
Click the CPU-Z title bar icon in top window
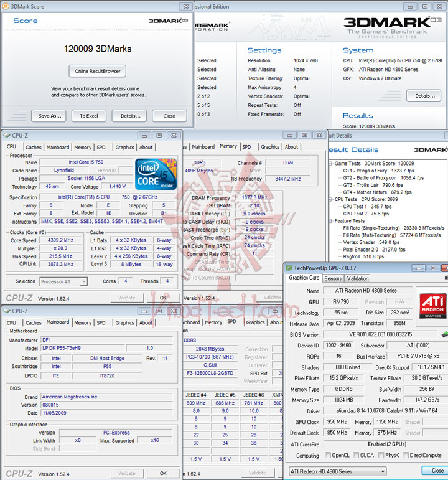7,135
